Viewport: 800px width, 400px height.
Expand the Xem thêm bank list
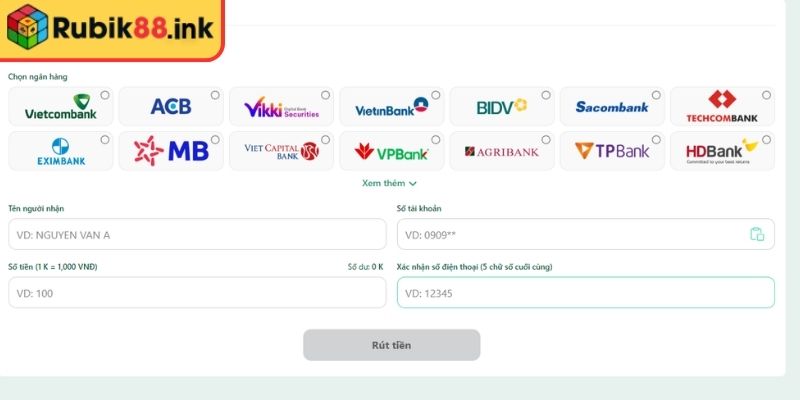[389, 183]
